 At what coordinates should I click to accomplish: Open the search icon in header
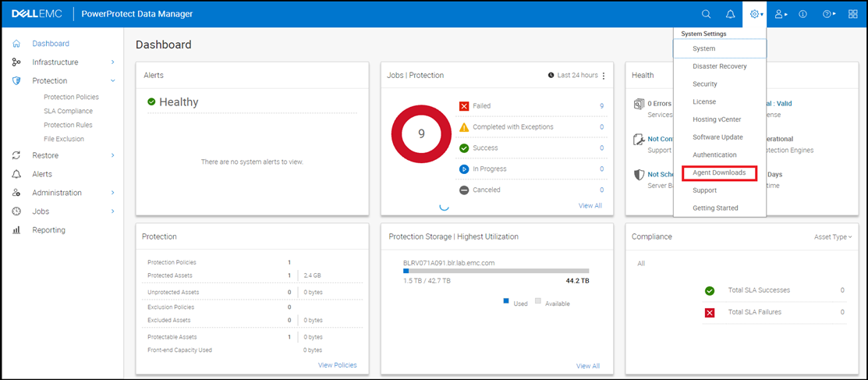(706, 14)
